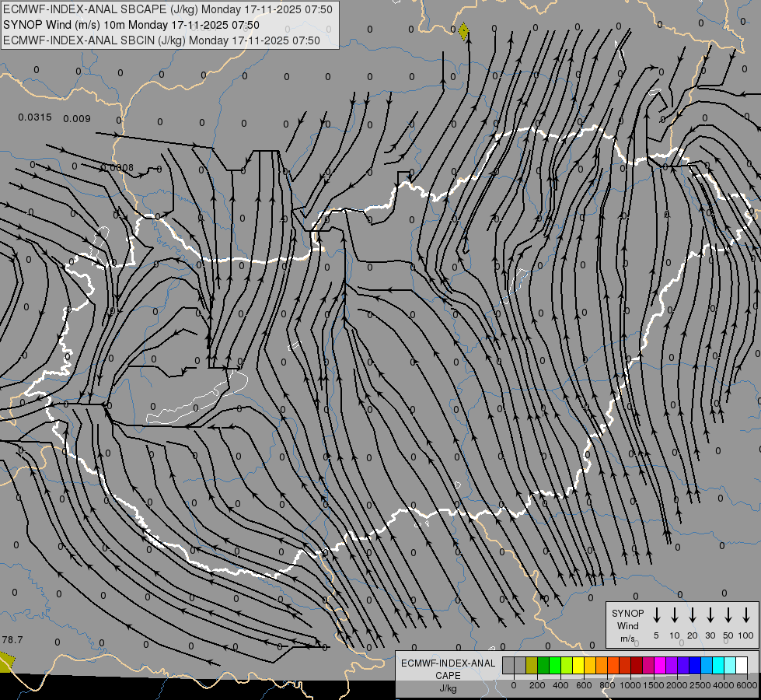Click the 78.7 value on the map
Viewport: 761px width, 700px height.
click(x=12, y=640)
